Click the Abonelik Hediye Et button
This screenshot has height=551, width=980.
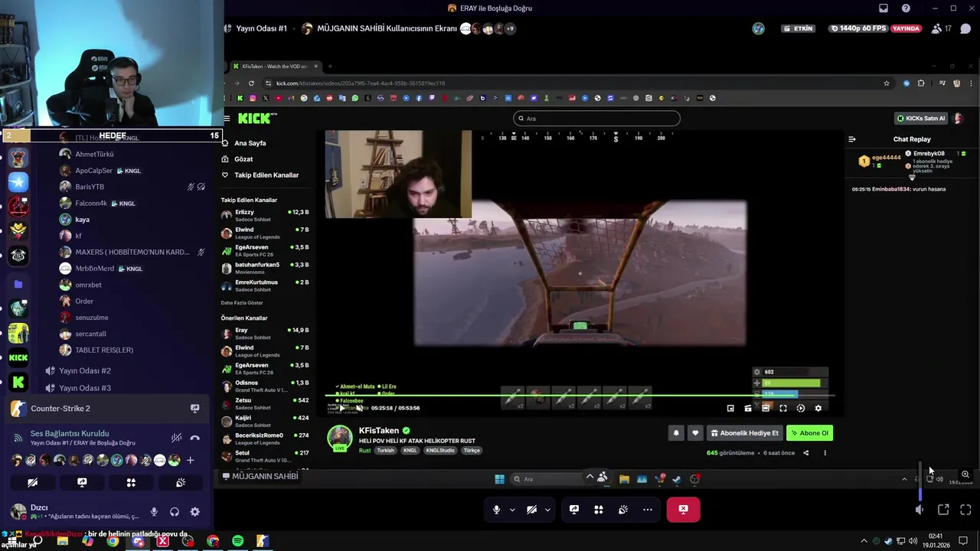coord(745,433)
